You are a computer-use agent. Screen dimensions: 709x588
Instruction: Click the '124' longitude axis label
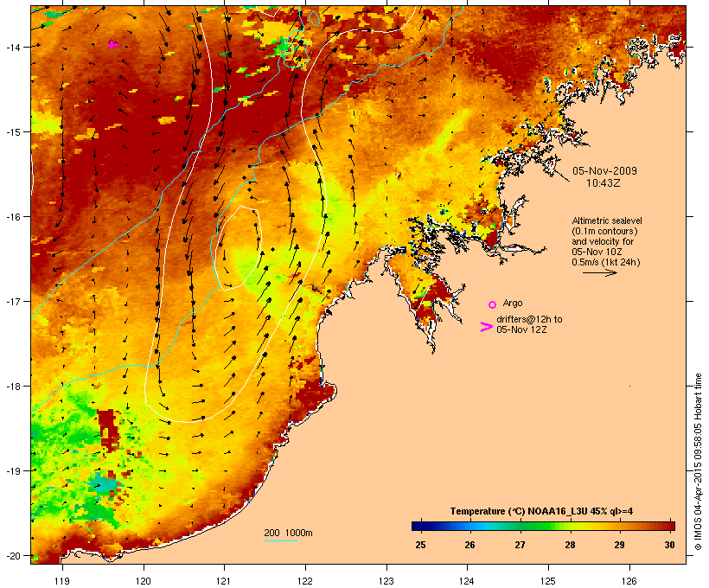pos(467,581)
